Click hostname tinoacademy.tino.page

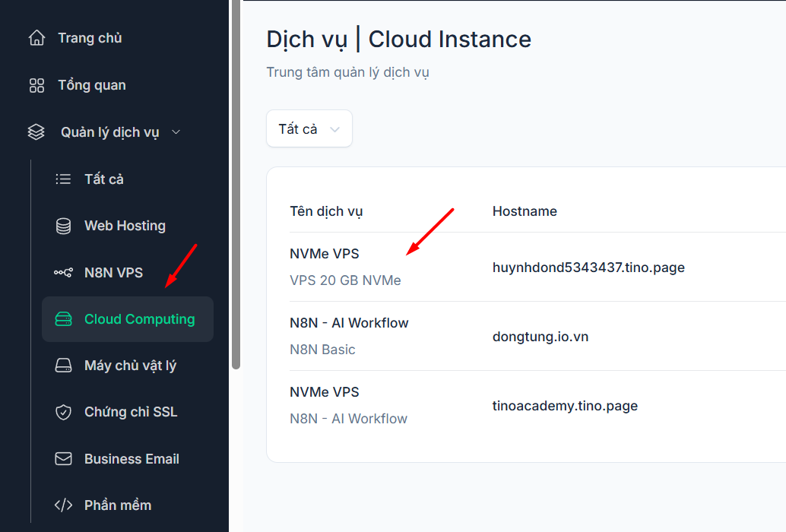point(565,406)
